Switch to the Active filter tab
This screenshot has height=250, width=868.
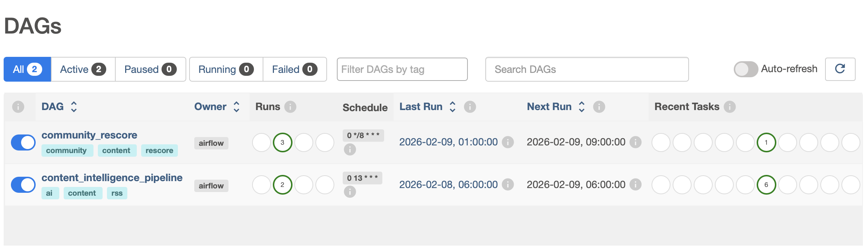pyautogui.click(x=83, y=69)
